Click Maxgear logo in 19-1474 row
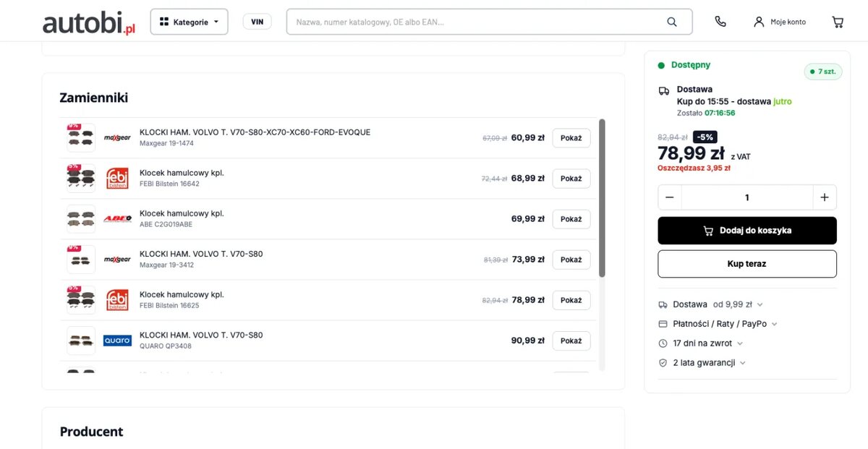868x449 pixels. (x=117, y=137)
